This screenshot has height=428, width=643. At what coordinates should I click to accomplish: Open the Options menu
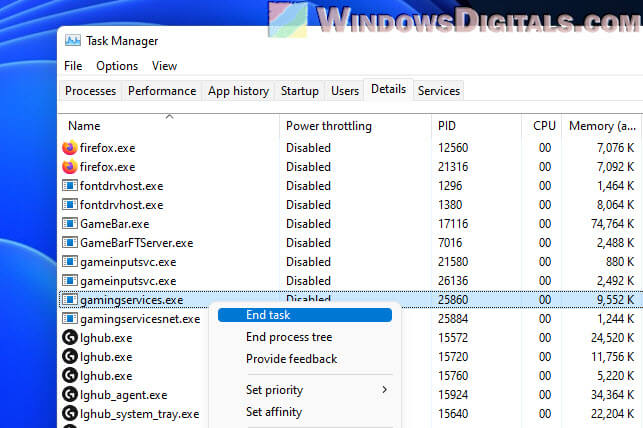tap(117, 66)
